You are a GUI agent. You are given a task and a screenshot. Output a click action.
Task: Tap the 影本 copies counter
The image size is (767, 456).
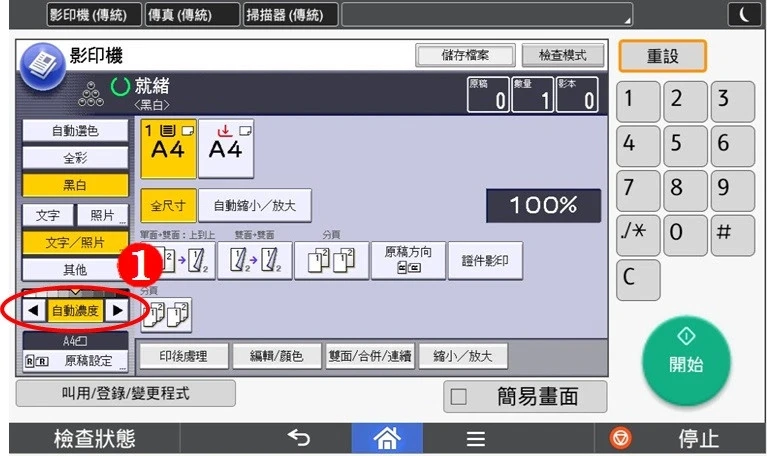pos(577,95)
